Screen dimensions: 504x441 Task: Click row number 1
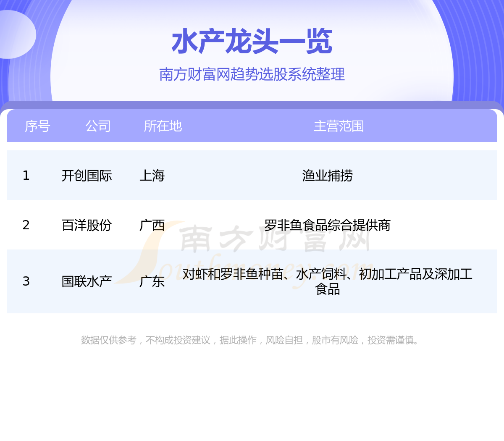tap(26, 176)
